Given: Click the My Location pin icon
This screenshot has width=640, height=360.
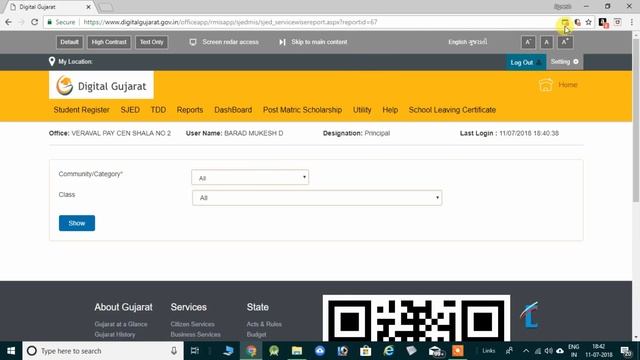Looking at the screenshot, I should [x=51, y=62].
